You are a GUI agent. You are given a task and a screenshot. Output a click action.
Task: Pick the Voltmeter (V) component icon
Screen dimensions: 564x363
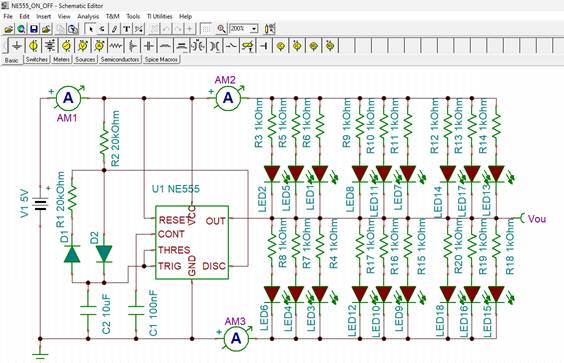click(83, 46)
